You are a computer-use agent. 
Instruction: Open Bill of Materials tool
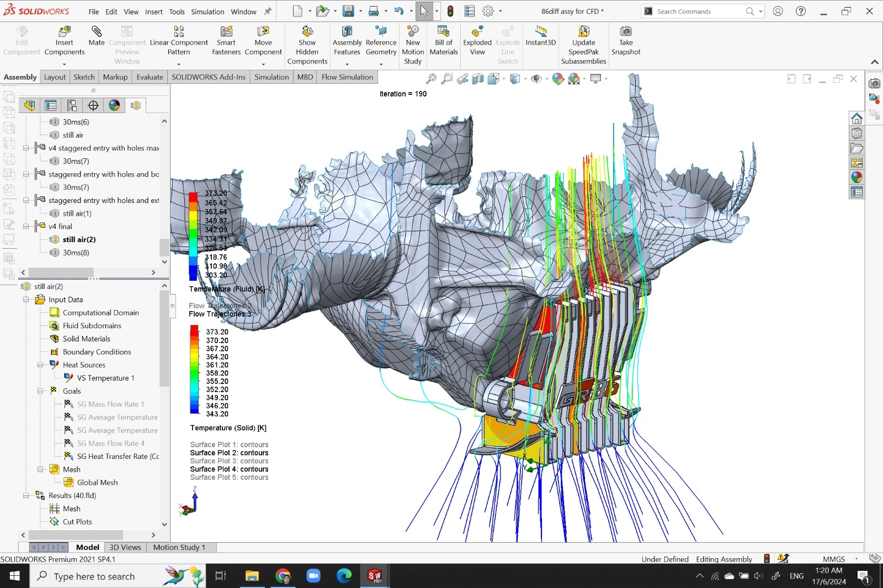[444, 41]
